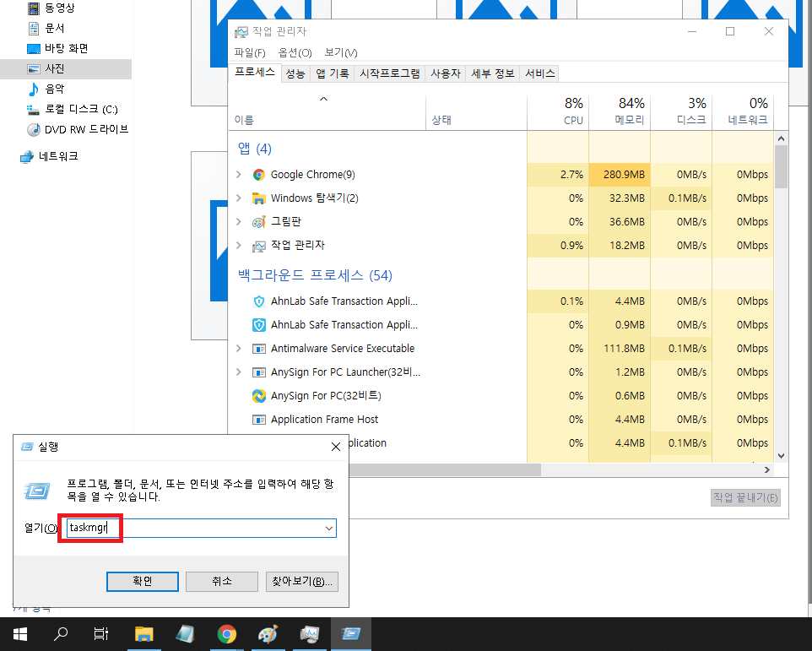
Task: Click Antimalware Service Executable icon
Action: pos(259,349)
